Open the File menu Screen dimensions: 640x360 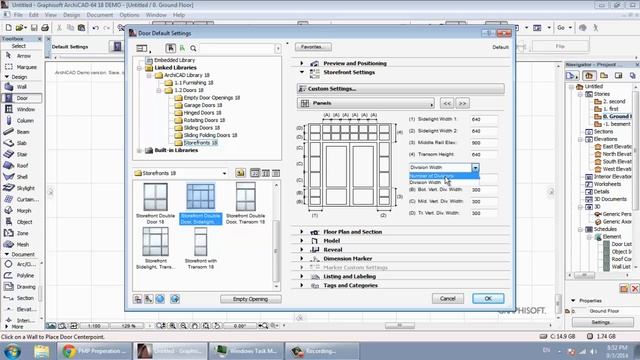pos(18,15)
